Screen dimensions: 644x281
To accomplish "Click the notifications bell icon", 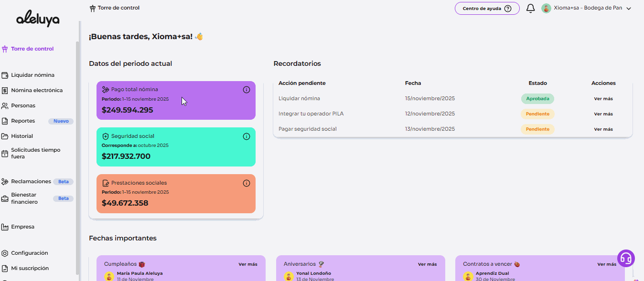I will [530, 9].
